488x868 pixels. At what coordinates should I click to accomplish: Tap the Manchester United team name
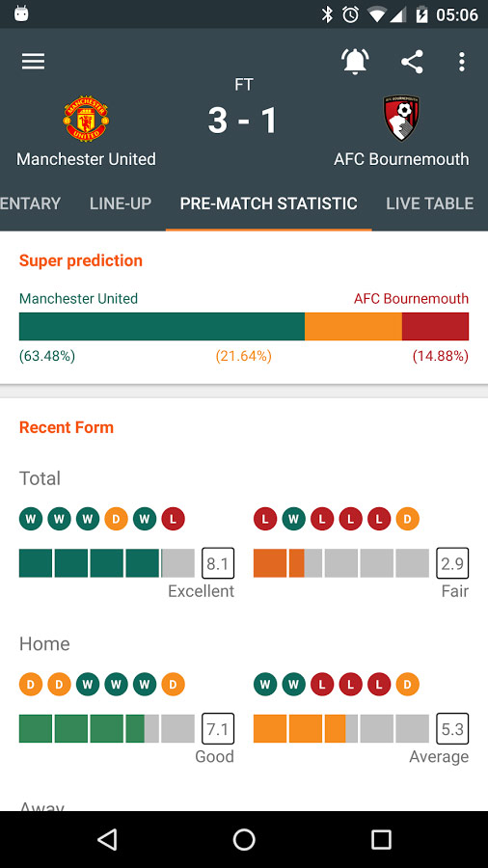[86, 159]
